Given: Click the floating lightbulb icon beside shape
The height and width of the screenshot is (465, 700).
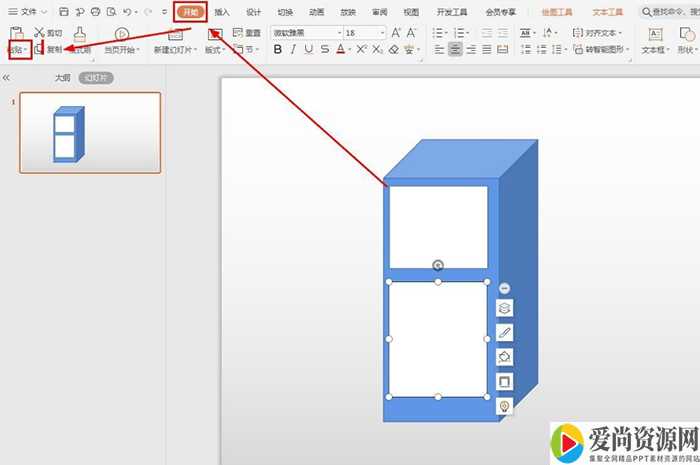Looking at the screenshot, I should pyautogui.click(x=505, y=406).
